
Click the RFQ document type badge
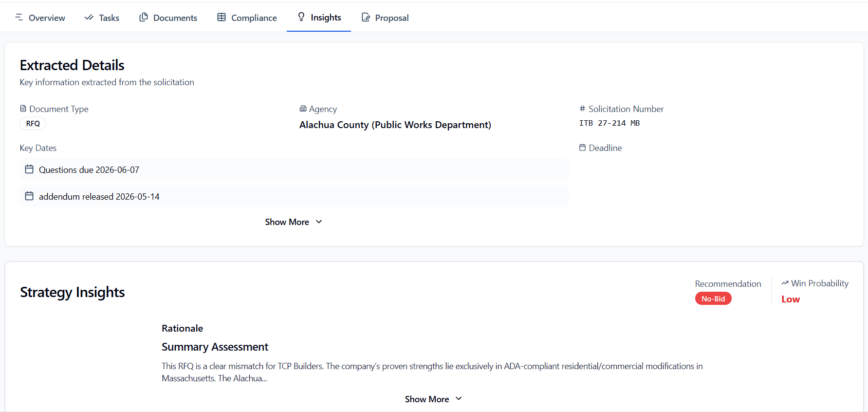33,124
